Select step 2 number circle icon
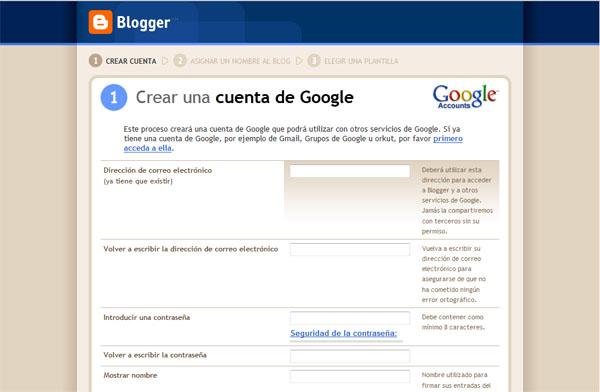The height and width of the screenshot is (392, 600). (180, 60)
